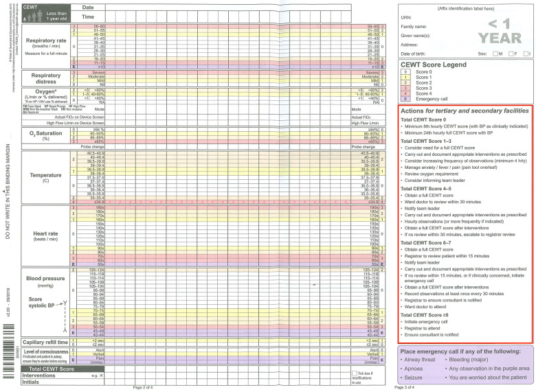This screenshot has height=392, width=536.
Task: Click the Interventions row label
Action: [38, 376]
